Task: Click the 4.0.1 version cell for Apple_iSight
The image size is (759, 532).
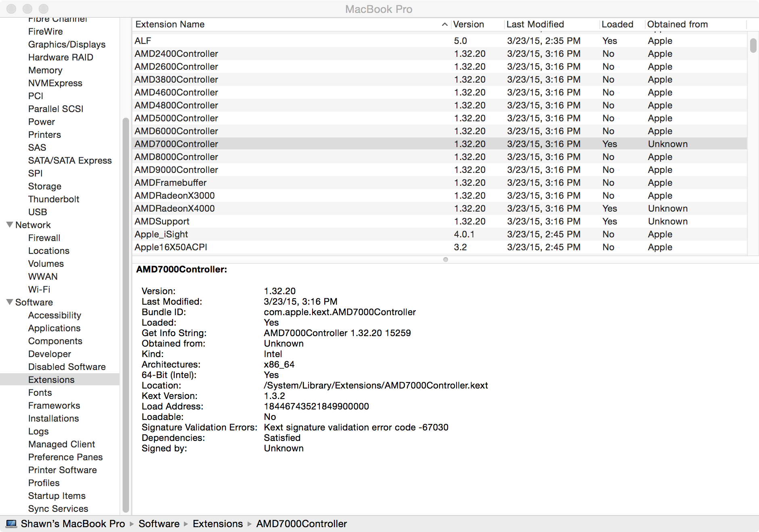Action: pyautogui.click(x=464, y=234)
